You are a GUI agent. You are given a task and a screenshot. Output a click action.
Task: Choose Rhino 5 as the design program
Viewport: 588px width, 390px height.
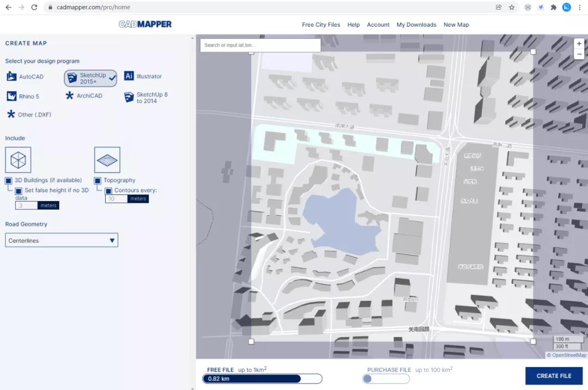point(23,96)
